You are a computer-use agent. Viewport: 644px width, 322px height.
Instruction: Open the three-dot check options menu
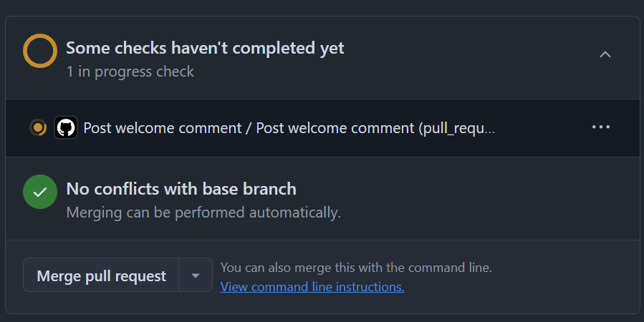pos(601,127)
